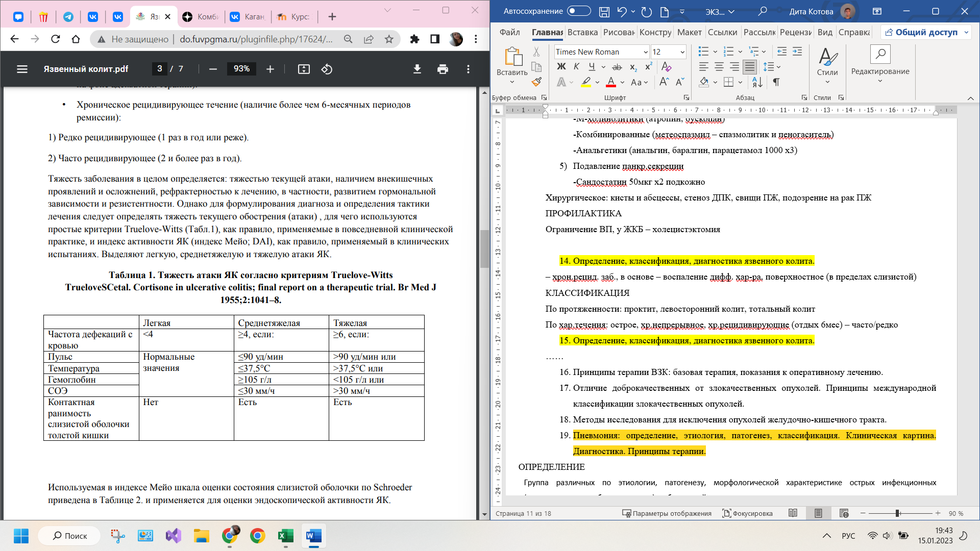Click the PDF page number field
The image size is (980, 551).
(x=160, y=69)
